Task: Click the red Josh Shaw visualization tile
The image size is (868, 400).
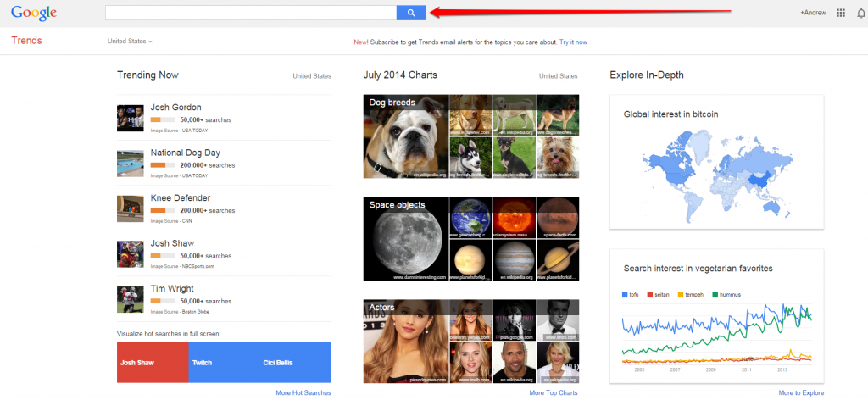Action: coord(153,363)
